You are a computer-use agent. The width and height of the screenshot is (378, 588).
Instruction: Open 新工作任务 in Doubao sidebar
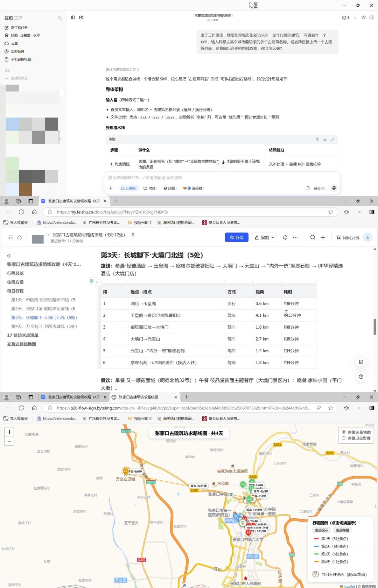[x=19, y=28]
